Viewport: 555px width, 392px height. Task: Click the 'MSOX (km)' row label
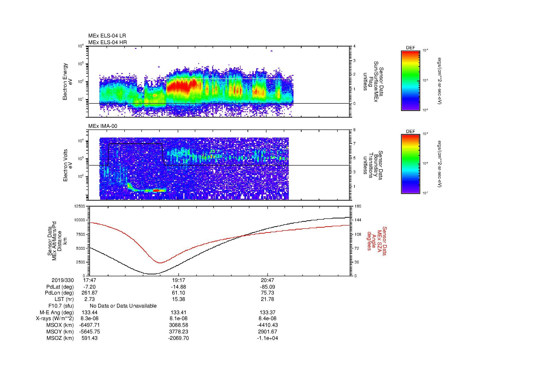[x=60, y=325]
